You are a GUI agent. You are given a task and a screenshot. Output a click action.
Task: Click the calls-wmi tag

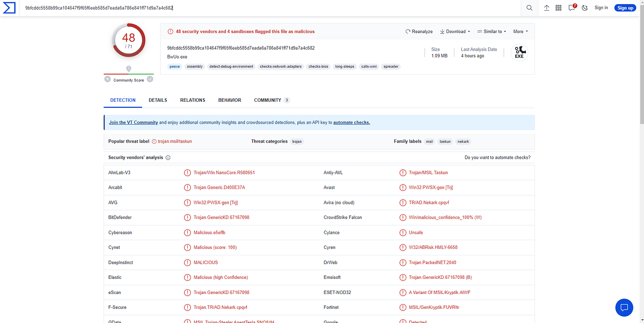(369, 67)
